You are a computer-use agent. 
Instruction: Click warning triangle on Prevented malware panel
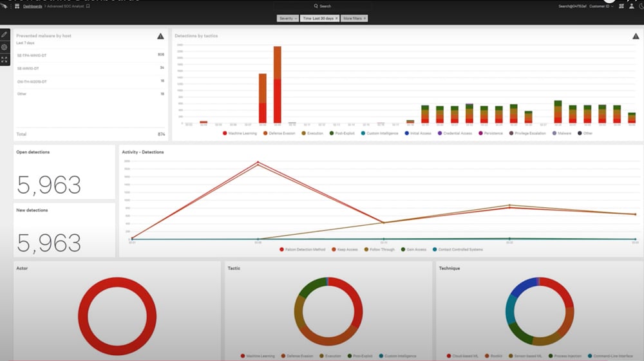(x=160, y=36)
